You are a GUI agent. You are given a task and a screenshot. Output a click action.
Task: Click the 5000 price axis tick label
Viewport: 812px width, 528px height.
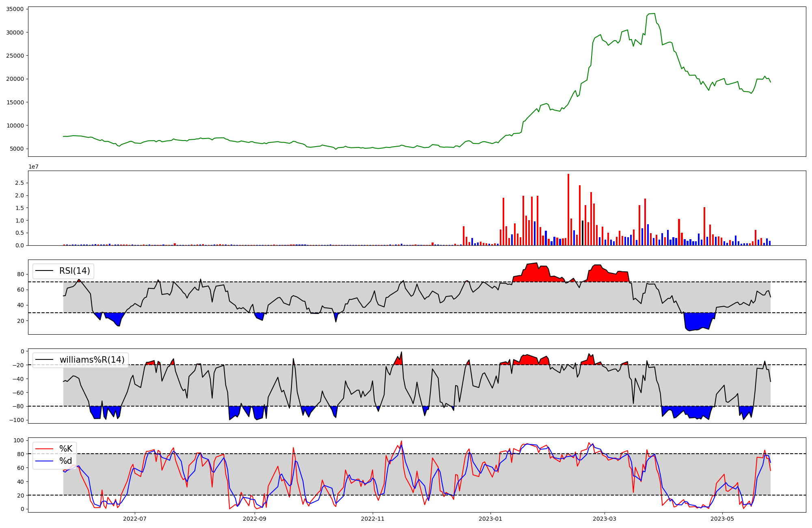[x=16, y=149]
